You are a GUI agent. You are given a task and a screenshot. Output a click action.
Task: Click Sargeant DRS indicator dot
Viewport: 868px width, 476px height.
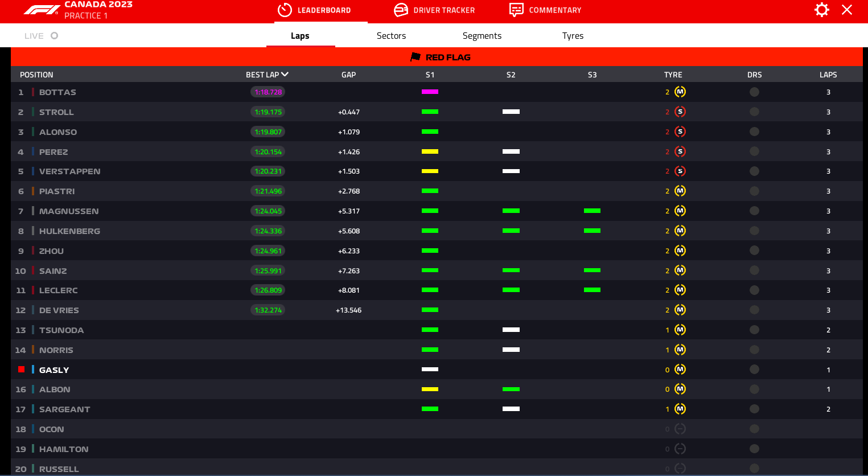click(754, 409)
